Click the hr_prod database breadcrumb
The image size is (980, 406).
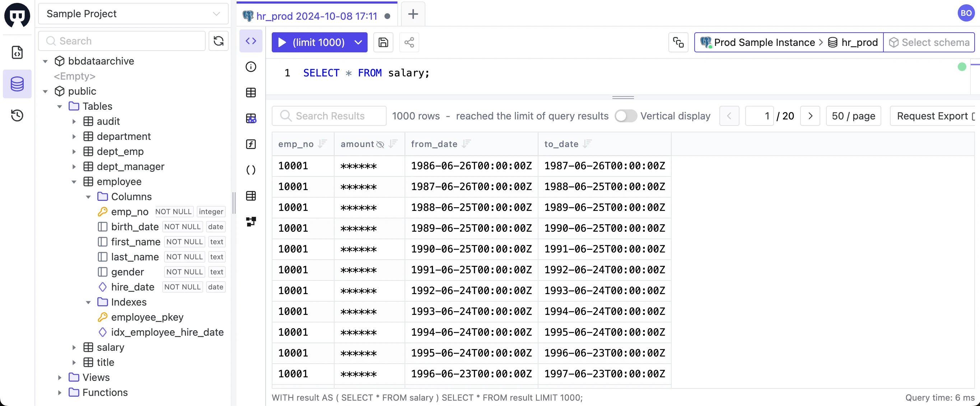pyautogui.click(x=853, y=43)
